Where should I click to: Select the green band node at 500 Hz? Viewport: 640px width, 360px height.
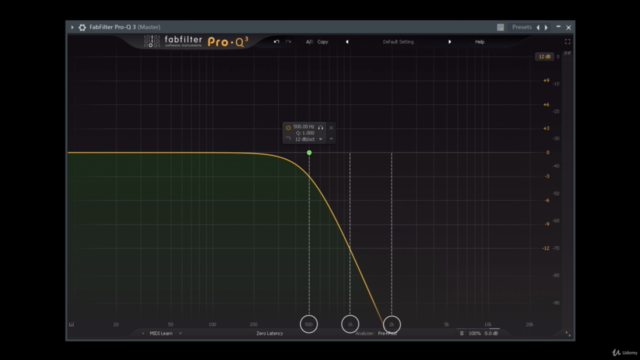pyautogui.click(x=309, y=153)
